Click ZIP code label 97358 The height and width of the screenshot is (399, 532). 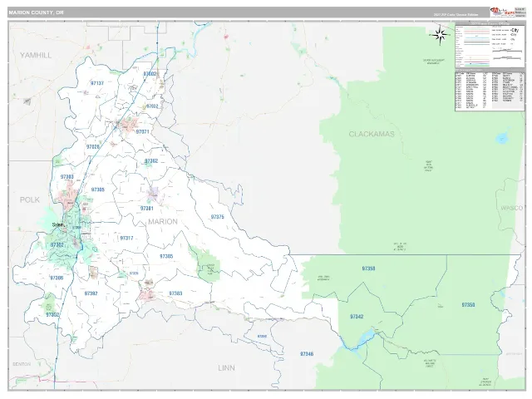point(368,268)
